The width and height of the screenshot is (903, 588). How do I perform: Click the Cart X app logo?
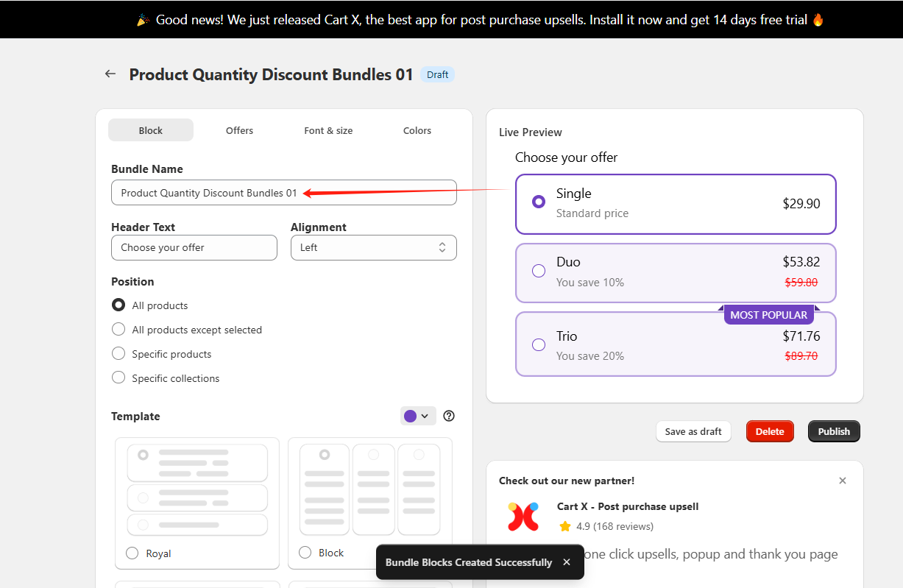tap(523, 516)
